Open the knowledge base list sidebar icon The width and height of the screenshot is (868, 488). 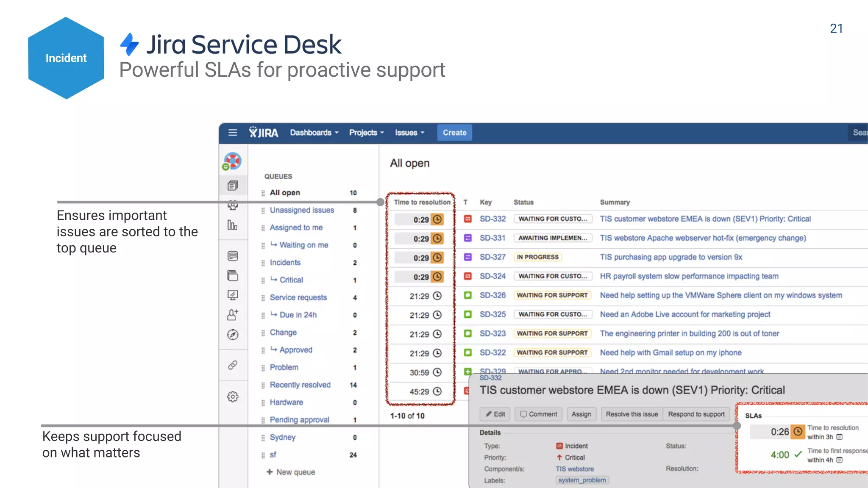point(233,256)
